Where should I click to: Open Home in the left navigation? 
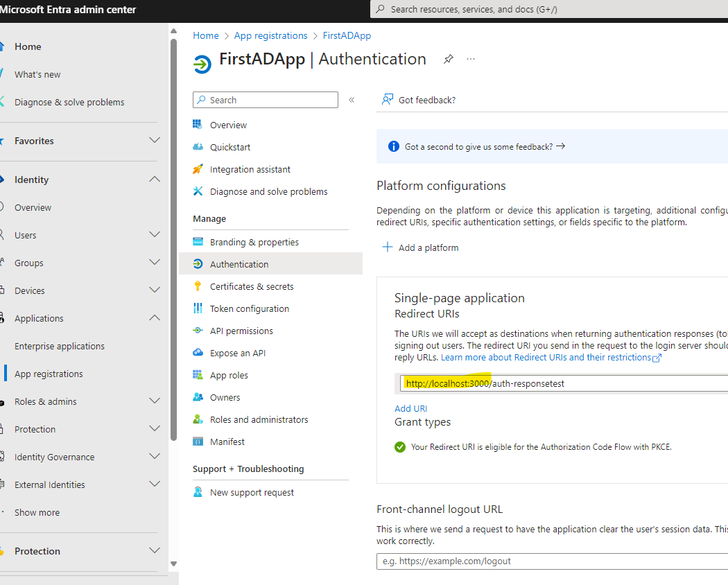(28, 46)
